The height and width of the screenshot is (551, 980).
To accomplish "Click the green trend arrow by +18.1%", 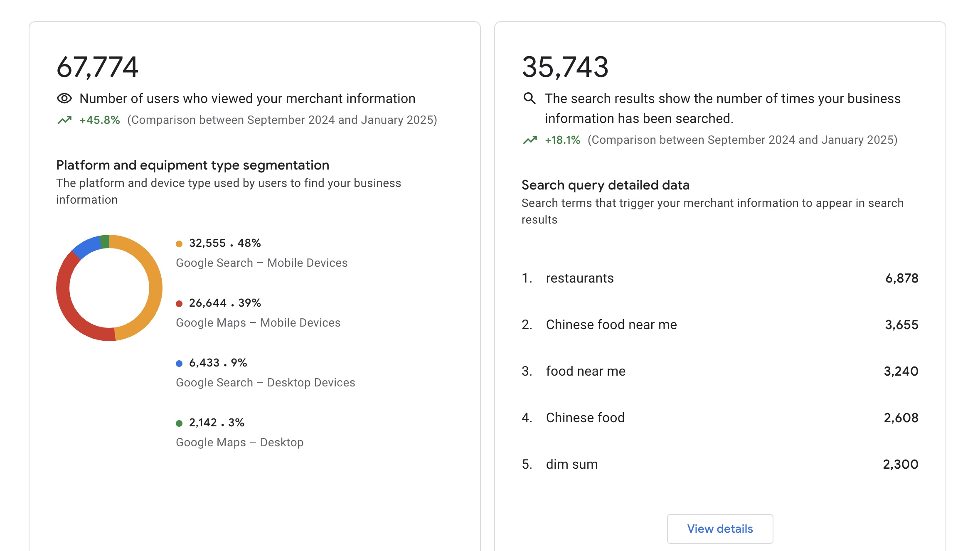I will pos(530,140).
